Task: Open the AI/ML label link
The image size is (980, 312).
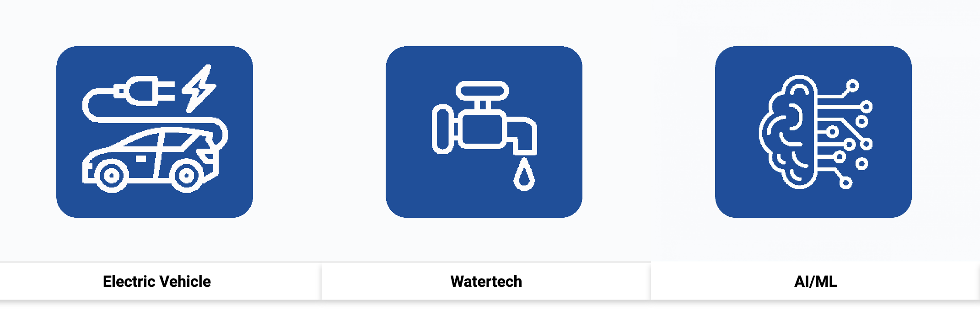Action: [816, 281]
